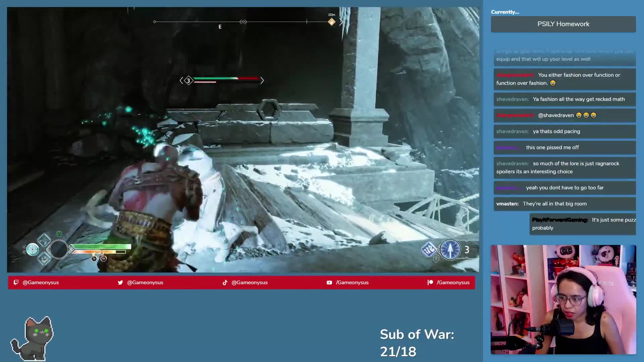
Task: Click the enemy health bar
Action: (x=227, y=79)
